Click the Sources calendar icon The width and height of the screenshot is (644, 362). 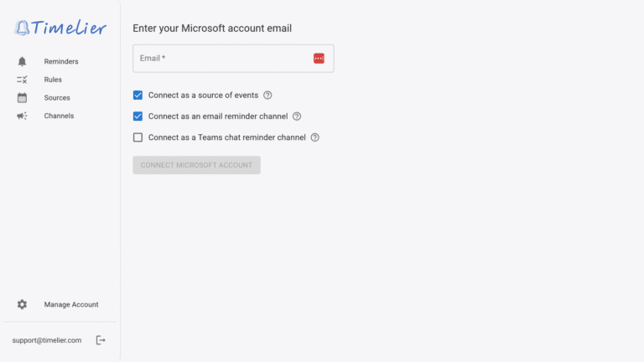tap(22, 98)
